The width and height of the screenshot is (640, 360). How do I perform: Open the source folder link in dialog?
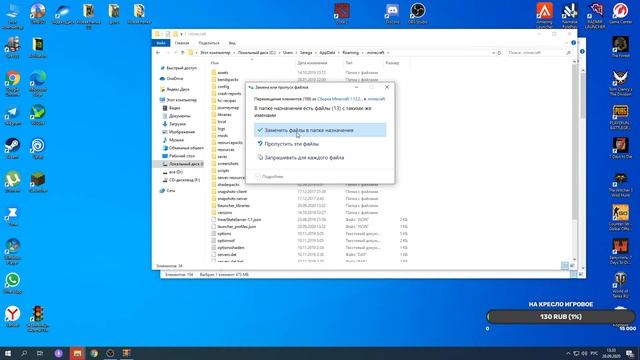point(340,99)
